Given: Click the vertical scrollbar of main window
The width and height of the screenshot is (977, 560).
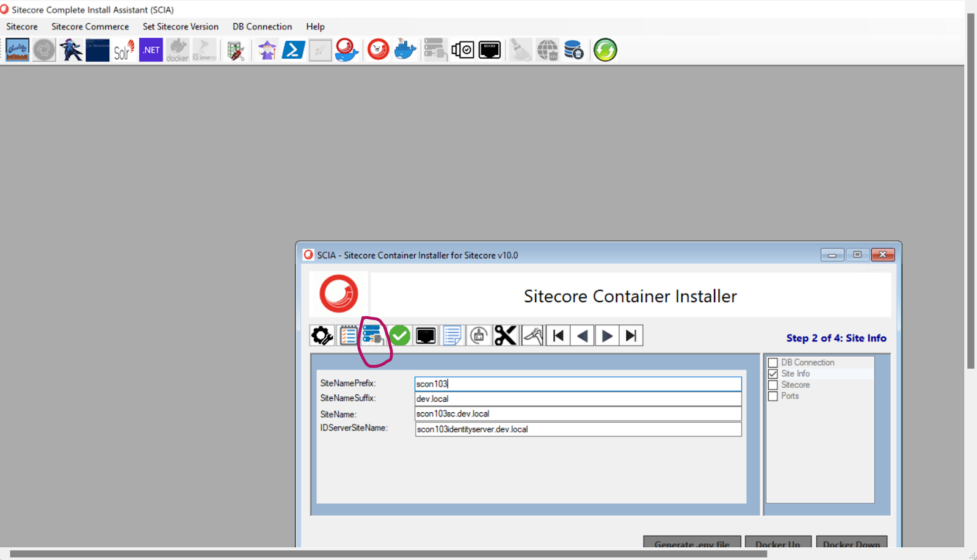Looking at the screenshot, I should [x=971, y=191].
